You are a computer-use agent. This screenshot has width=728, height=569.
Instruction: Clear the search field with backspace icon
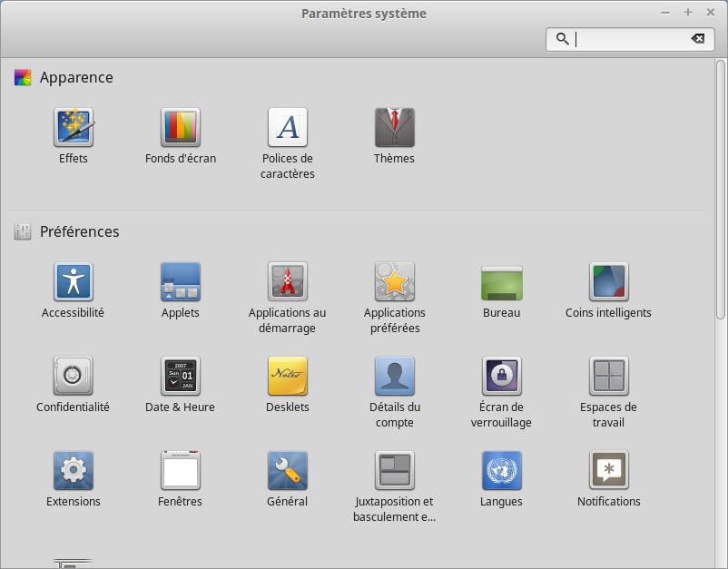[x=697, y=39]
